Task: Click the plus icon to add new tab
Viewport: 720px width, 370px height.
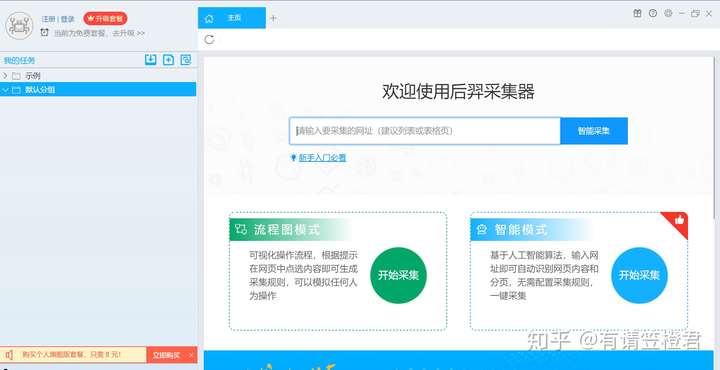Action: [273, 18]
